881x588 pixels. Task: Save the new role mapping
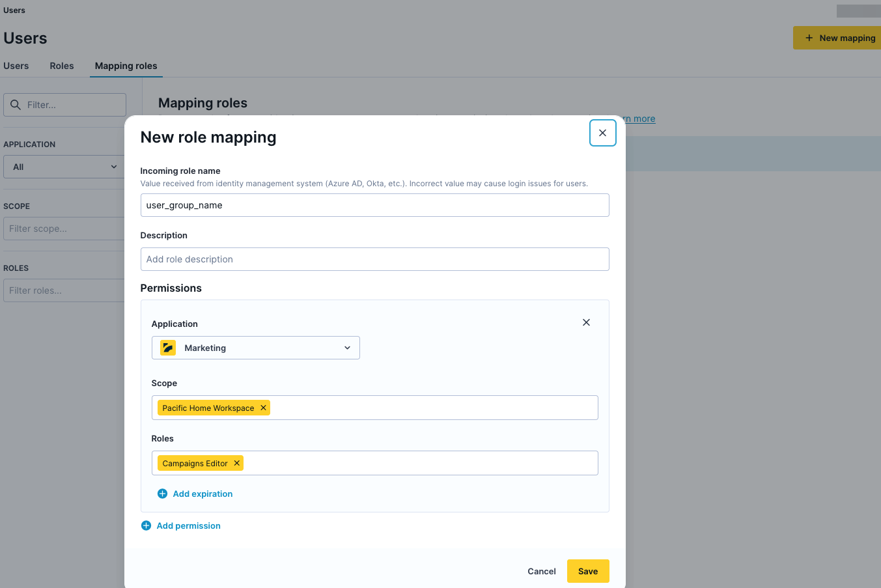coord(588,571)
